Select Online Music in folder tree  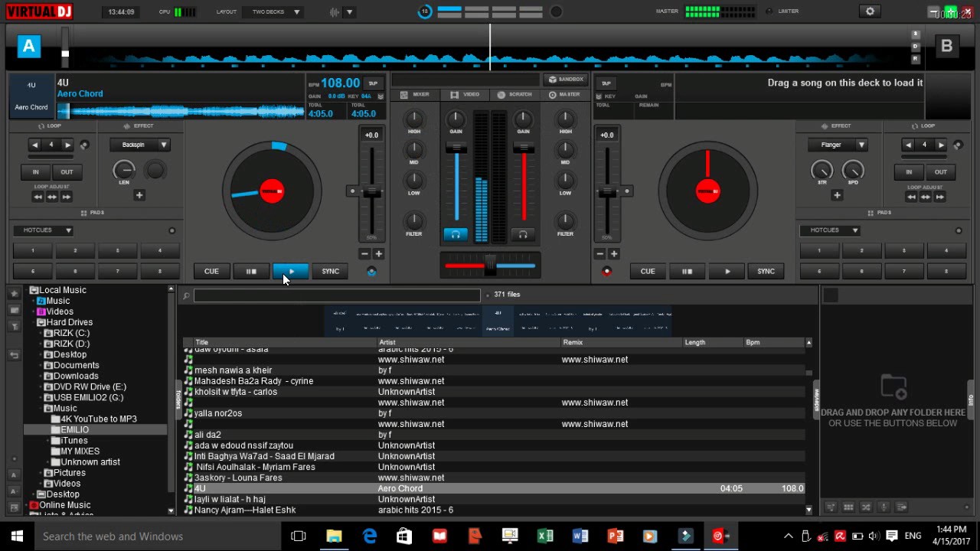[x=65, y=505]
